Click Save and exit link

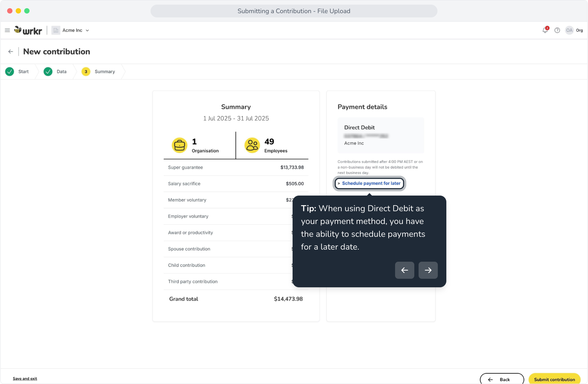(25, 379)
